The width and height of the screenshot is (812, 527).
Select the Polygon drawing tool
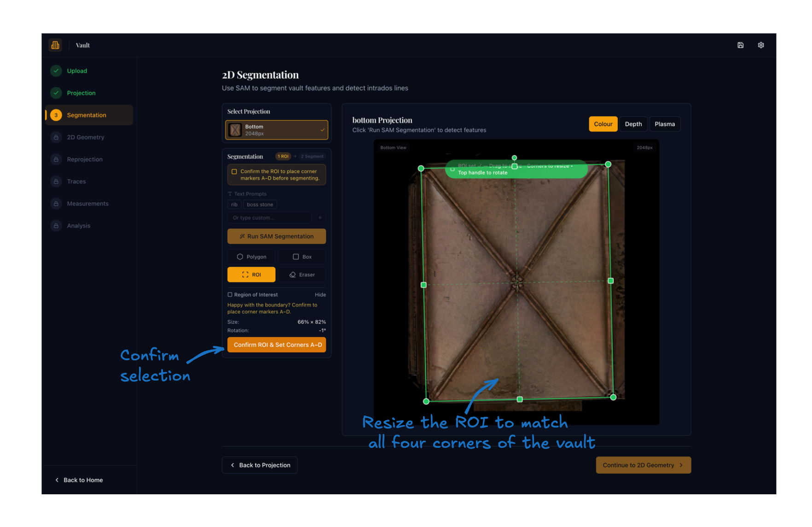coord(251,257)
